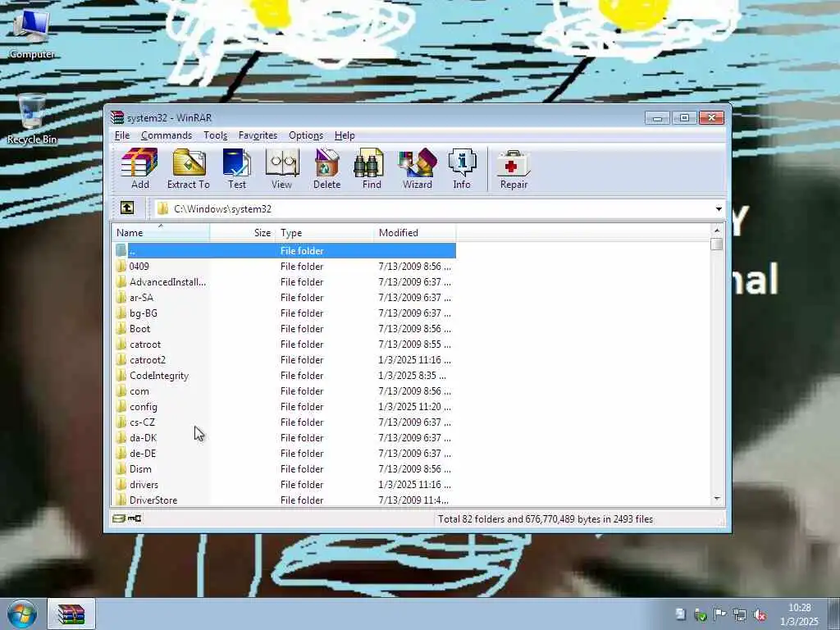The height and width of the screenshot is (630, 840).
Task: Sort by the Size column header
Action: (x=243, y=232)
